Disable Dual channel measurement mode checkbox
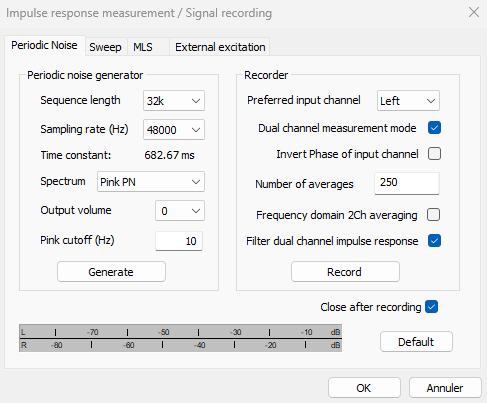The image size is (487, 403). click(x=434, y=128)
